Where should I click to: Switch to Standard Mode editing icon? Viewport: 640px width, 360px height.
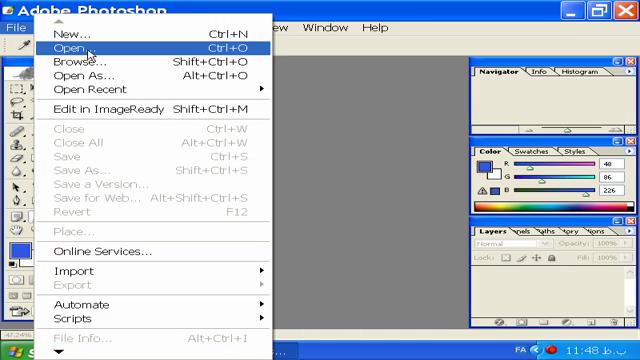pyautogui.click(x=16, y=280)
